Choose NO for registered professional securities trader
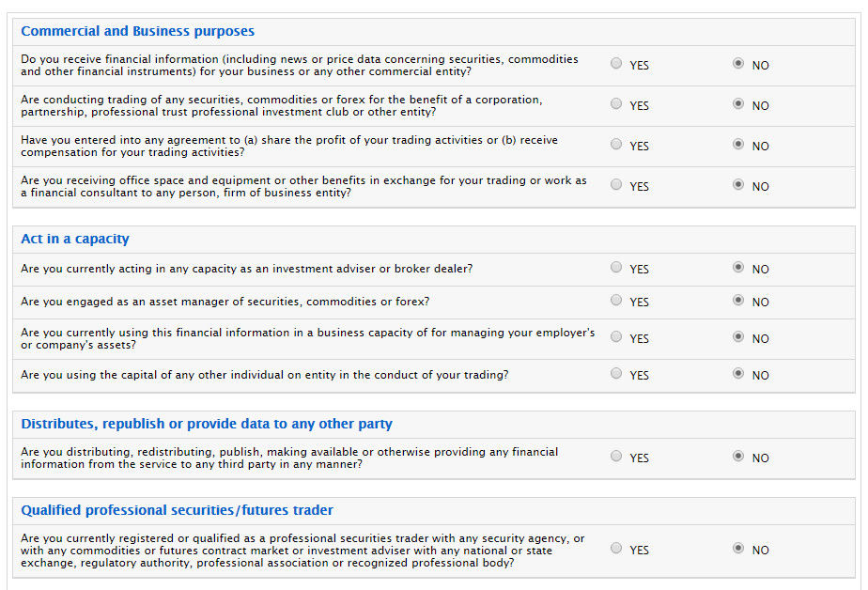This screenshot has width=868, height=590. pyautogui.click(x=738, y=548)
